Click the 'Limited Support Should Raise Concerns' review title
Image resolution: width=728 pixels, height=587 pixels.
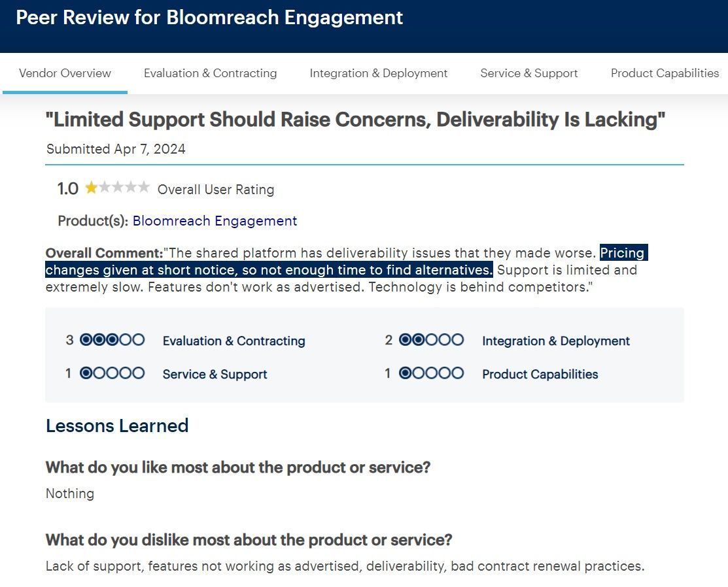pos(355,120)
